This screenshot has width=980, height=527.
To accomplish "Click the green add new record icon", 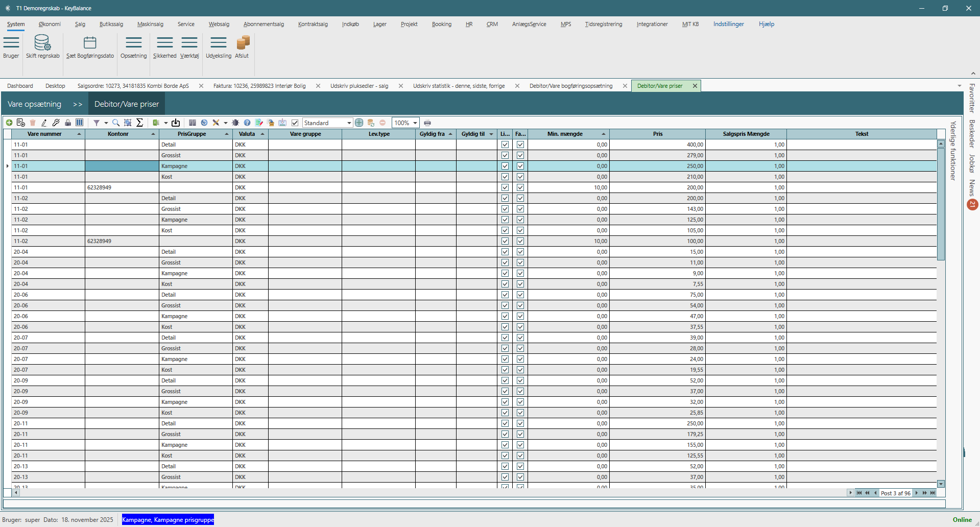I will (x=9, y=123).
